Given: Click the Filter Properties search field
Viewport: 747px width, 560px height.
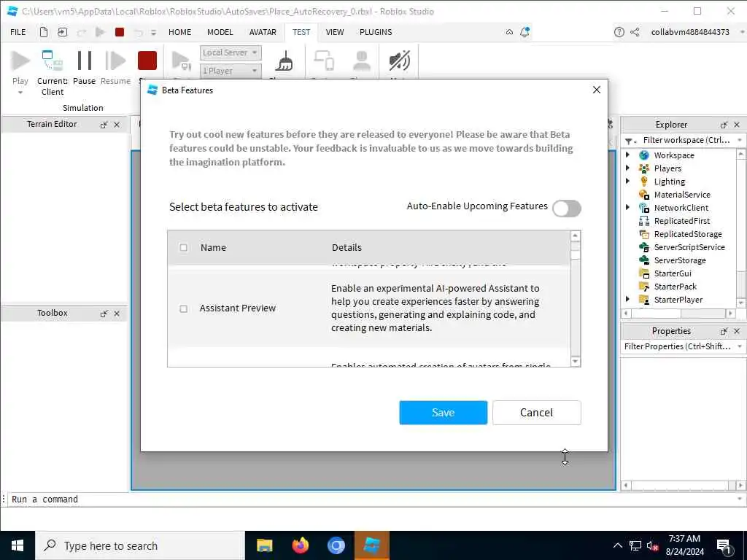Looking at the screenshot, I should 678,346.
